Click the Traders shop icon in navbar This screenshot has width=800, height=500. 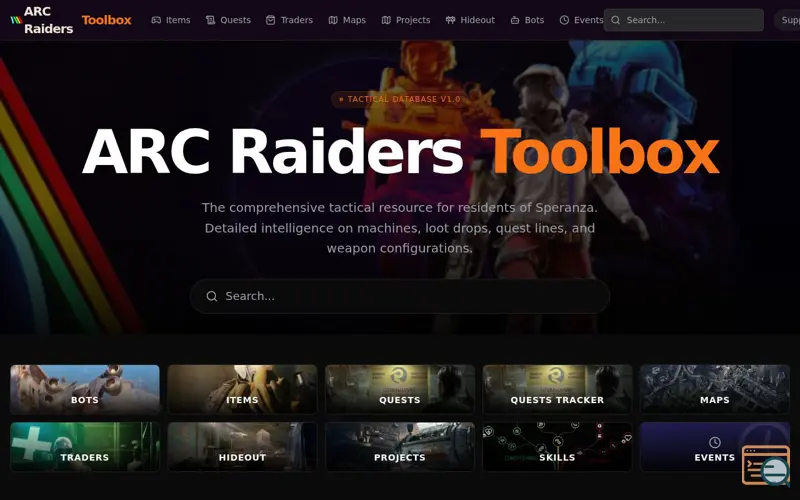tap(270, 20)
